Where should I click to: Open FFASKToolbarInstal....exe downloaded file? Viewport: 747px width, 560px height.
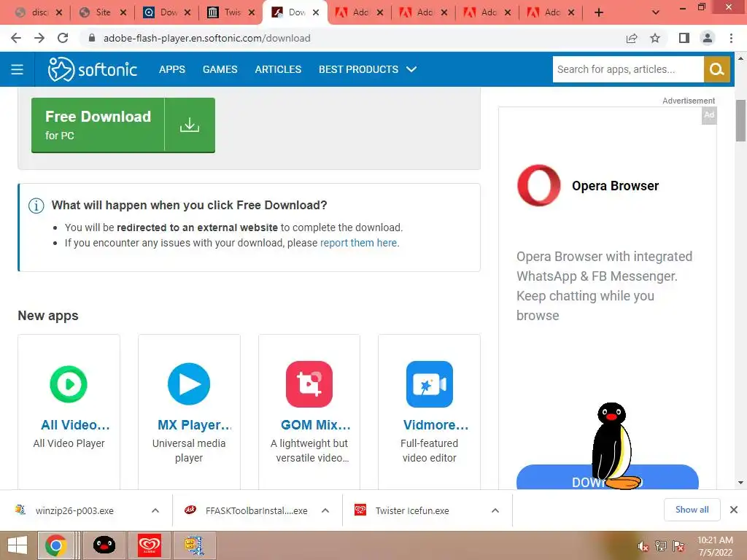pos(256,510)
